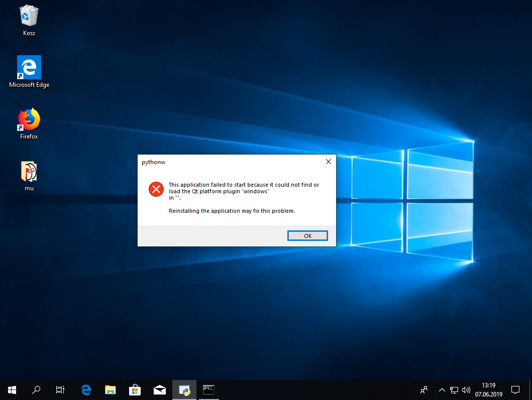This screenshot has width=532, height=400.
Task: Open Task View
Action: [x=60, y=390]
